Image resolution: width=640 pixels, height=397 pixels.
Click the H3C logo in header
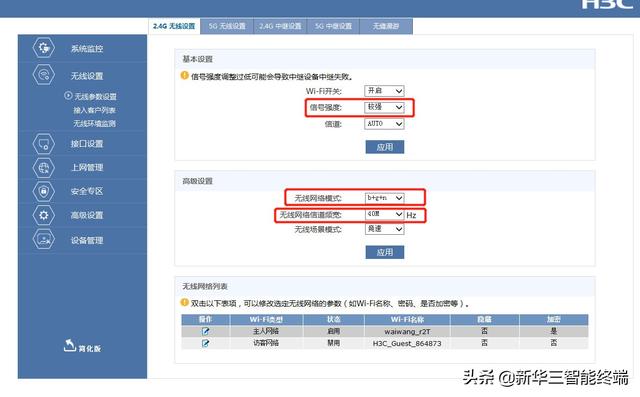(607, 4)
